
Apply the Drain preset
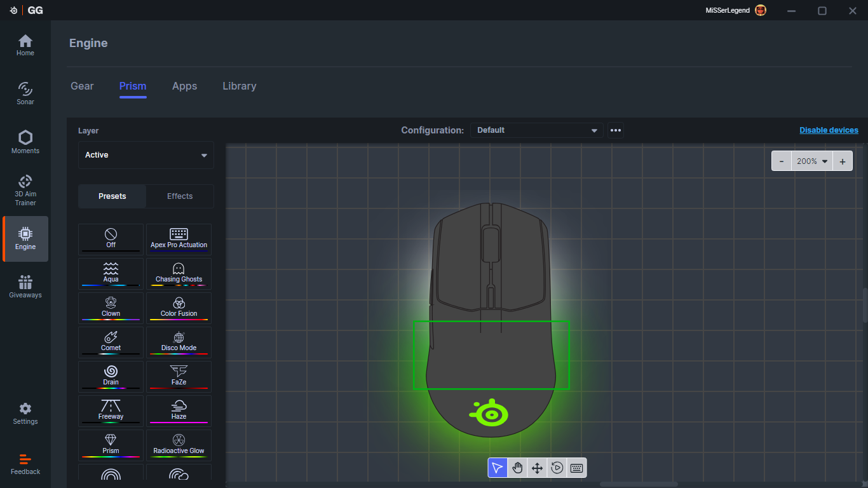pos(111,377)
